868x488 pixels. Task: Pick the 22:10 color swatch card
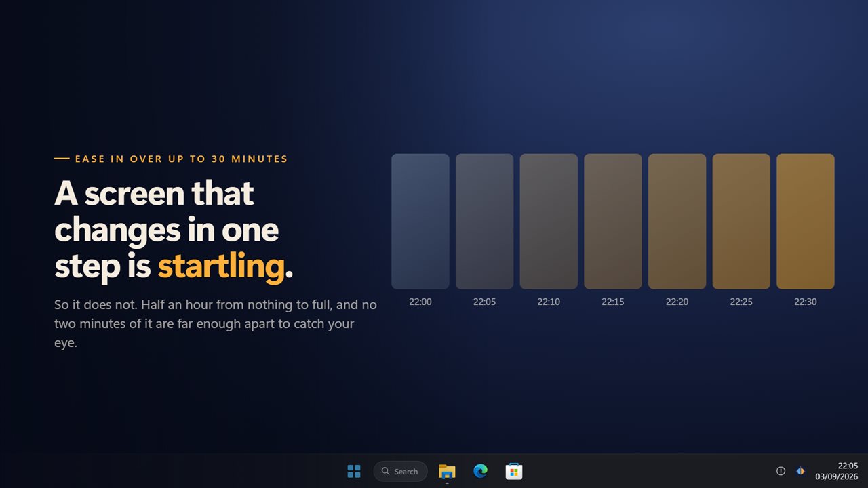click(549, 222)
